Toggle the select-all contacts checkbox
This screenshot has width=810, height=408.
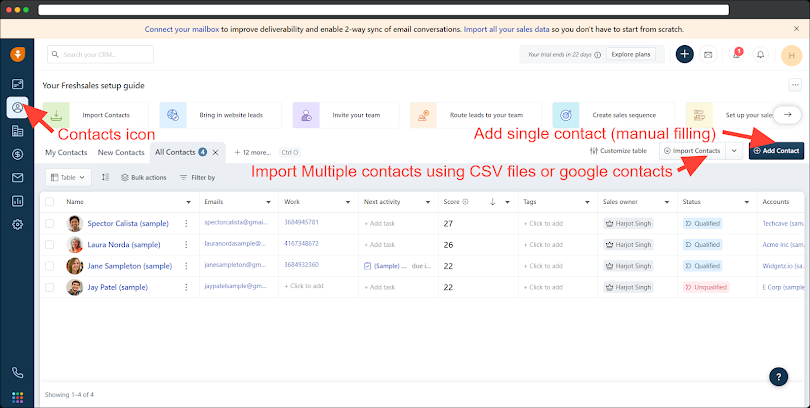(x=50, y=202)
